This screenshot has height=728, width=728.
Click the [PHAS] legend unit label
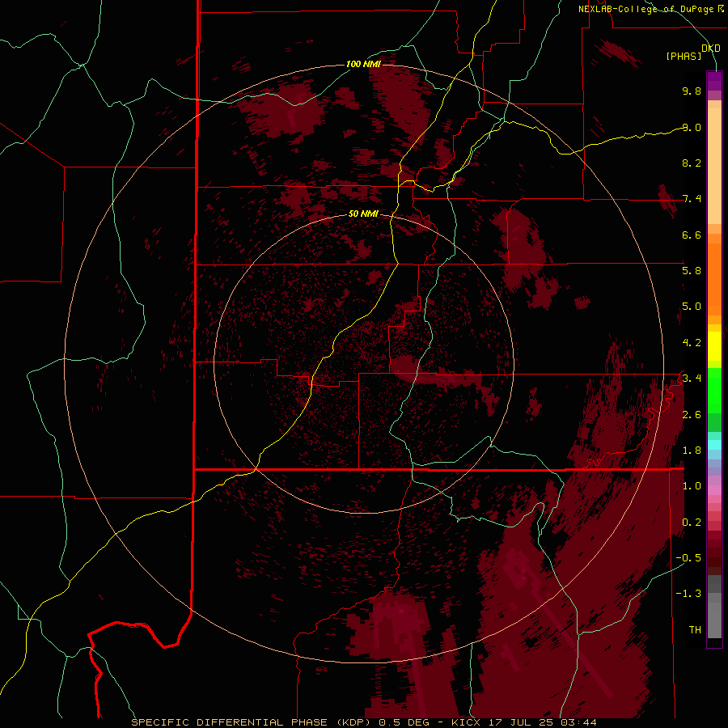(684, 56)
